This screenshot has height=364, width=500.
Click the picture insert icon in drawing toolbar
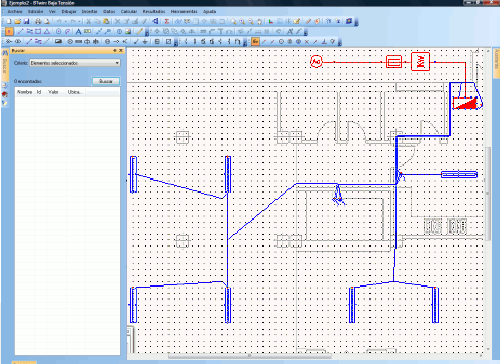pyautogui.click(x=128, y=32)
